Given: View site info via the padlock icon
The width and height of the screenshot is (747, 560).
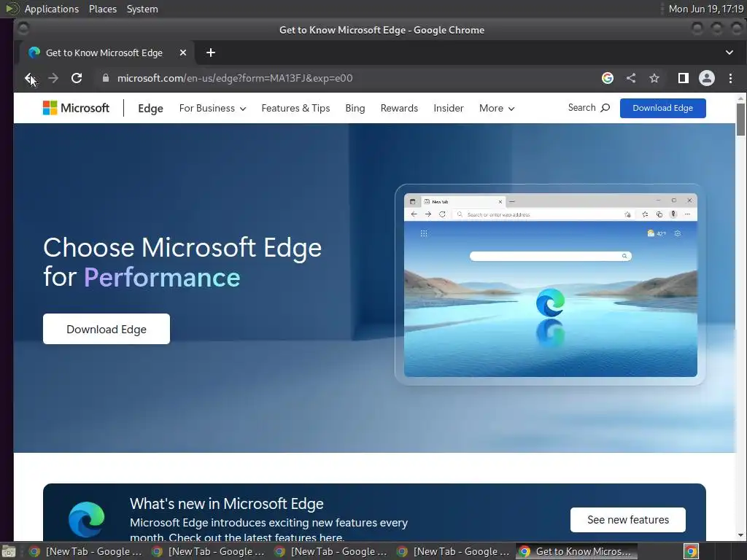Looking at the screenshot, I should tap(106, 78).
